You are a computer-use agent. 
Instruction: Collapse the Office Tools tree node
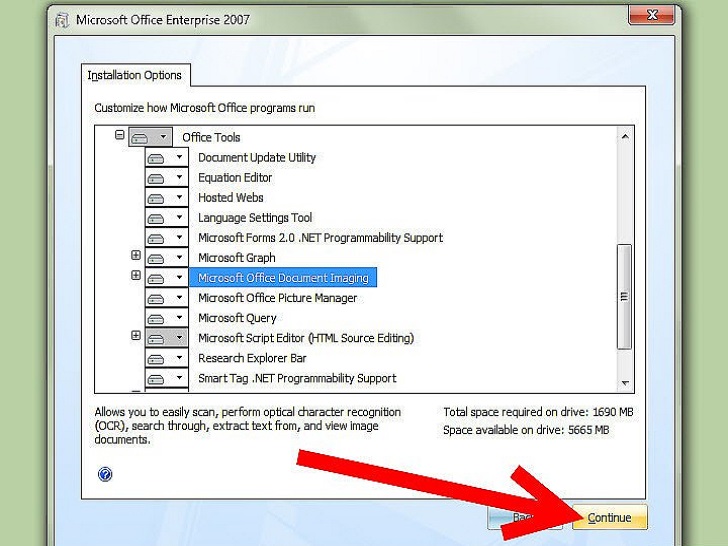120,136
